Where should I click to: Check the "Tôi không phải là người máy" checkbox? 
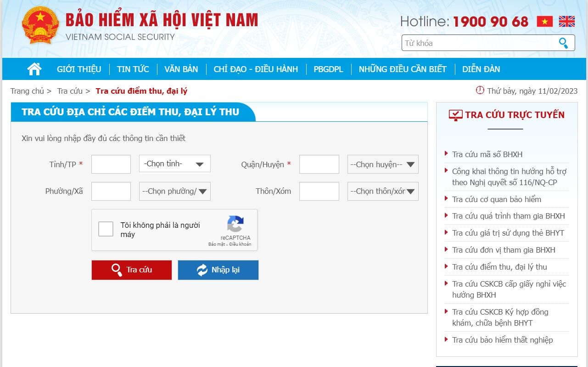click(x=106, y=229)
